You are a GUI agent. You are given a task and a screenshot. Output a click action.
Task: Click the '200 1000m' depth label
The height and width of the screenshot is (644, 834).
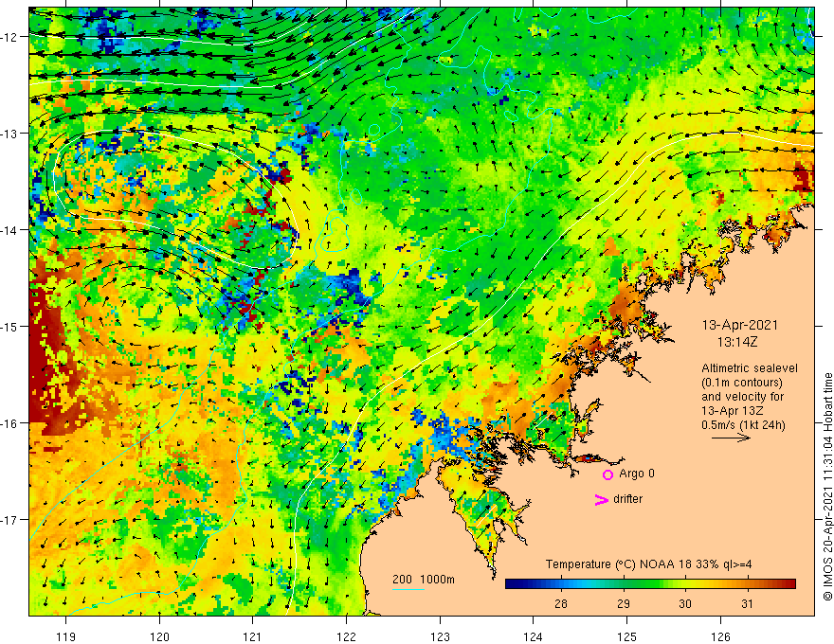pos(424,580)
